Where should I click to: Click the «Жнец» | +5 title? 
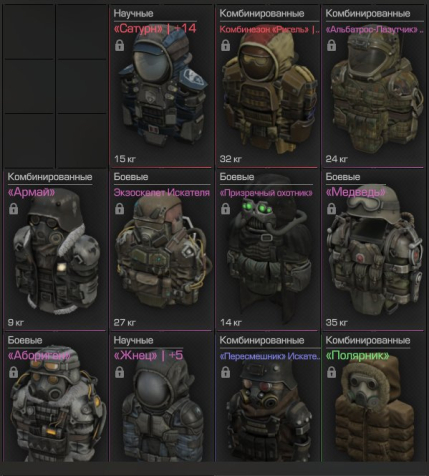148,356
